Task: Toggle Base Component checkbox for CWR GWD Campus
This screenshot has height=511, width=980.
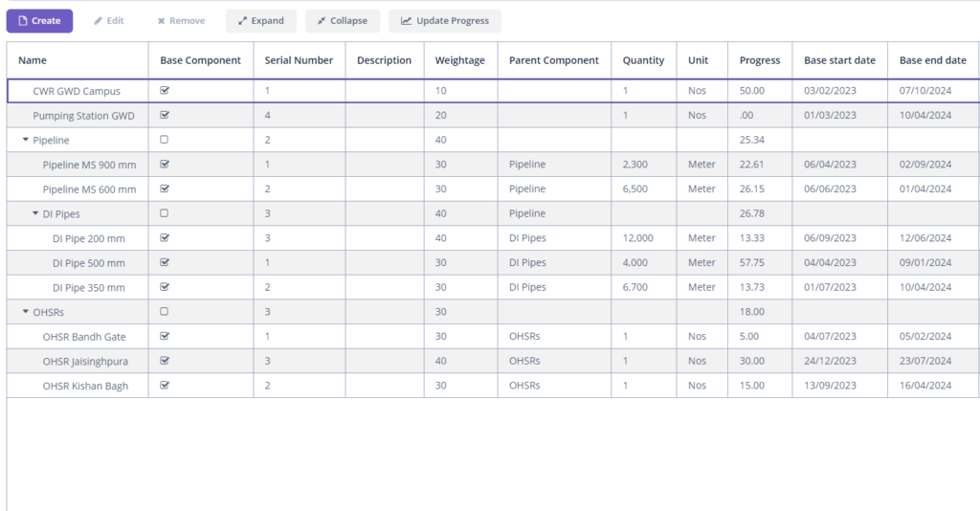Action: tap(165, 91)
